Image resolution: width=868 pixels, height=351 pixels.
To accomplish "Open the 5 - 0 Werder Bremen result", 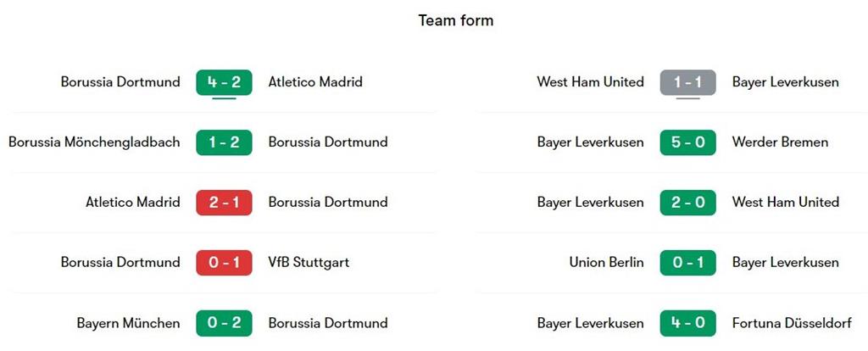I will (687, 142).
